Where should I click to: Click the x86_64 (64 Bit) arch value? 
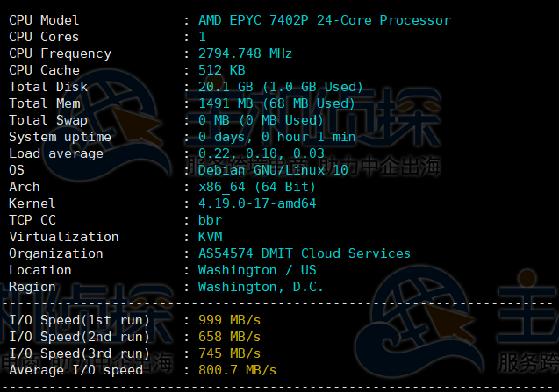point(255,187)
